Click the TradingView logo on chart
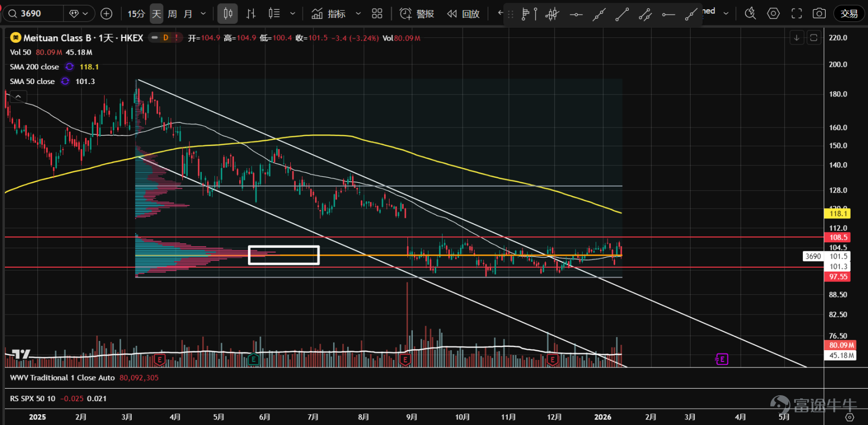Viewport: 868px width, 425px height. 21,355
